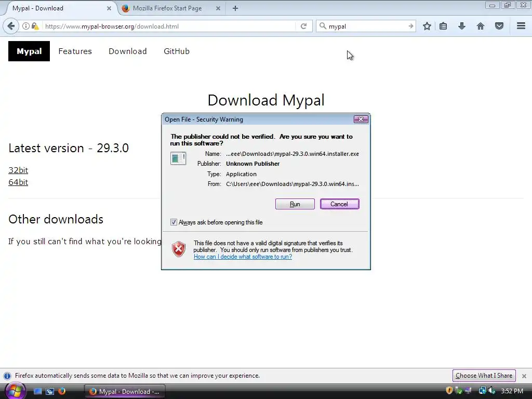Click the Firefox back arrow button
Viewport: 532px width, 399px height.
click(x=11, y=26)
